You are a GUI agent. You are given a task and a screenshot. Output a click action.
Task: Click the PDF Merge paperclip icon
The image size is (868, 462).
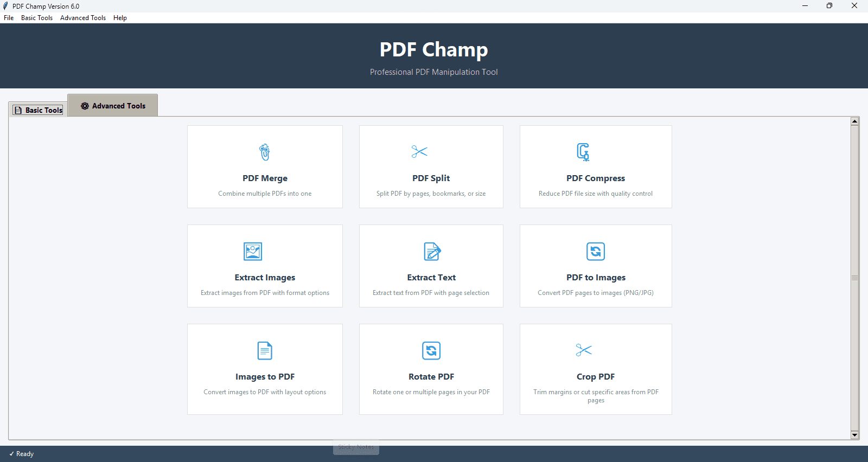pyautogui.click(x=265, y=152)
